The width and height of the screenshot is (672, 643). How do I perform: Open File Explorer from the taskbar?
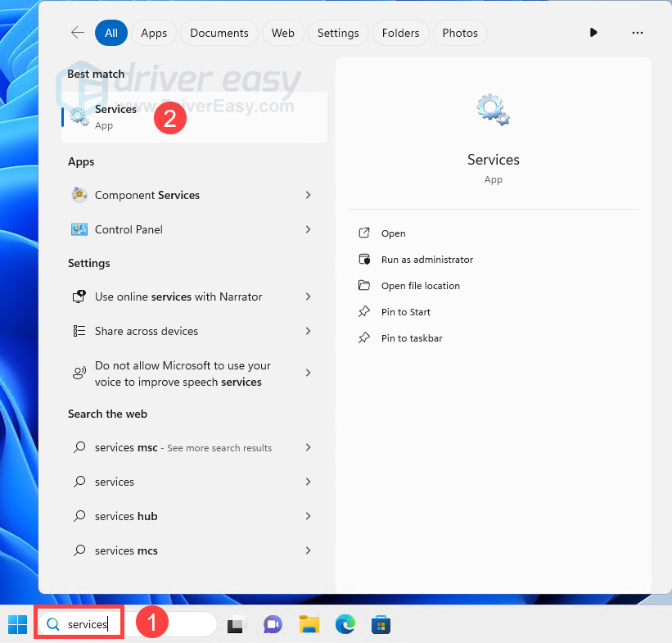pyautogui.click(x=309, y=625)
